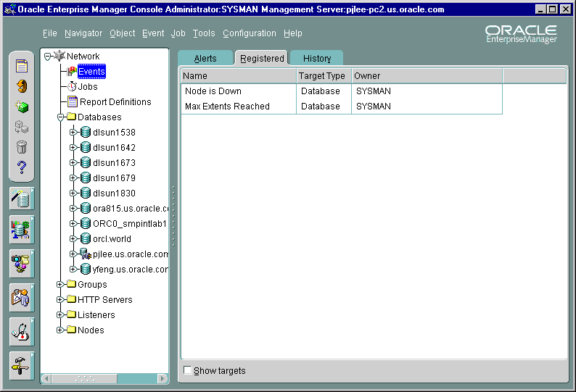Click the green cube create icon
This screenshot has height=392, width=576.
(x=22, y=107)
